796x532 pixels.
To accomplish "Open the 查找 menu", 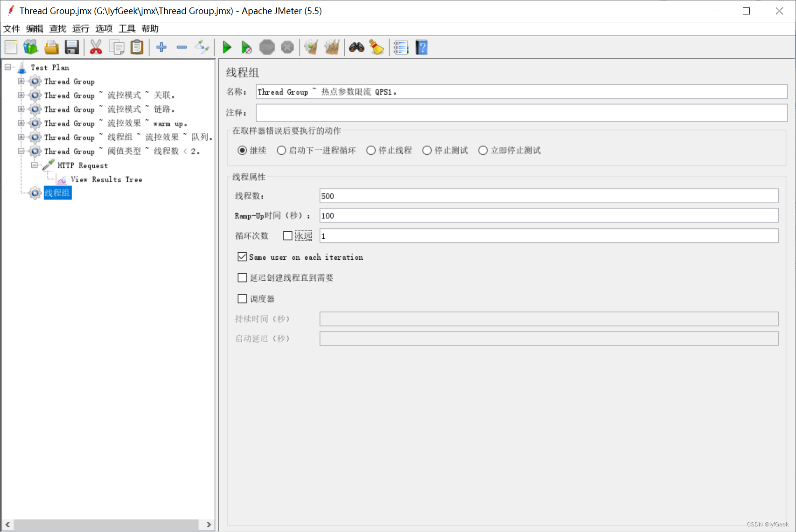I will [58, 28].
